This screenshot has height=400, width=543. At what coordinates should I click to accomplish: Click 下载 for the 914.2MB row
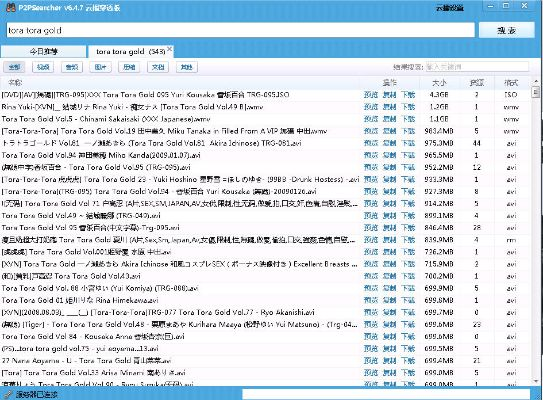pyautogui.click(x=408, y=204)
